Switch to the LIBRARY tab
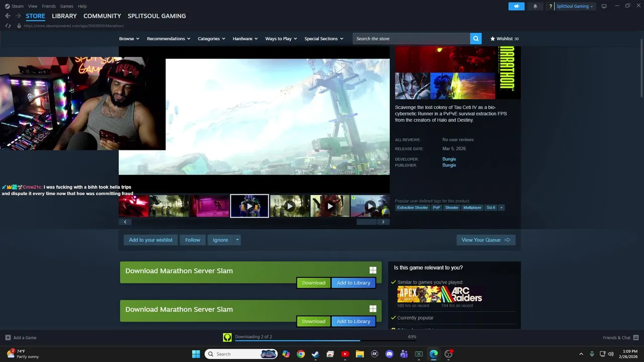This screenshot has height=362, width=644. 64,16
